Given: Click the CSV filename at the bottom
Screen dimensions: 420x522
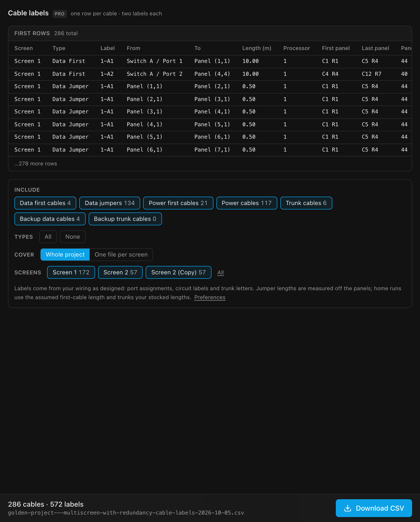Looking at the screenshot, I should coord(126,513).
